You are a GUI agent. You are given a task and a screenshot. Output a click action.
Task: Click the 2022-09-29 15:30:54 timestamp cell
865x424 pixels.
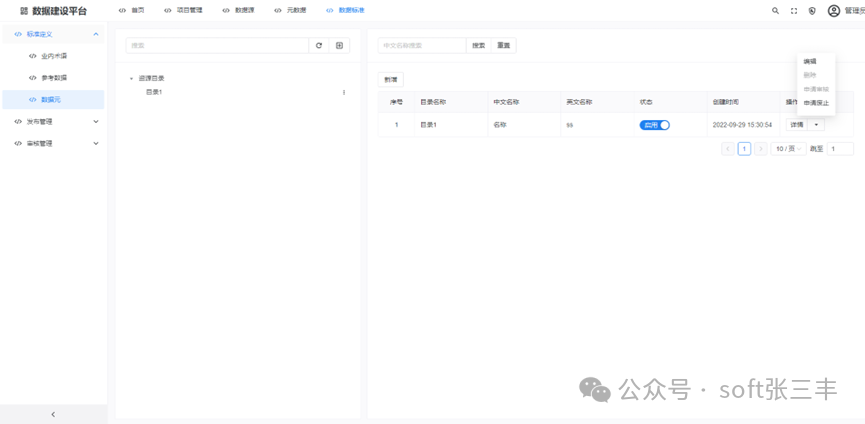[742, 125]
